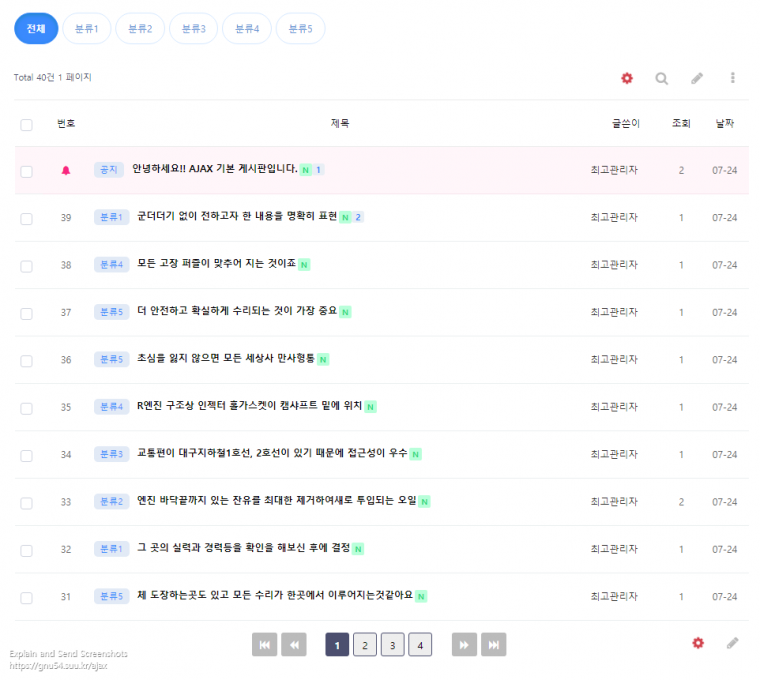Click comment count 1 badge on notice post

[x=318, y=170]
